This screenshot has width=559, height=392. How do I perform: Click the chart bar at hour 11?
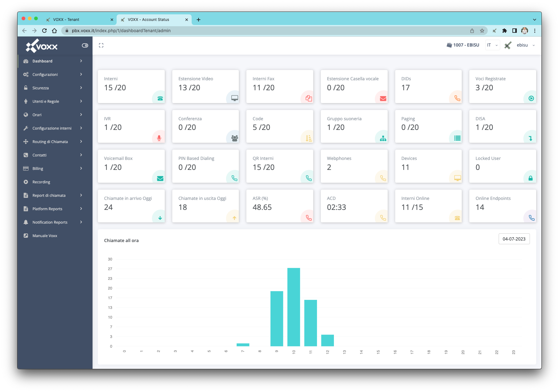(x=310, y=323)
